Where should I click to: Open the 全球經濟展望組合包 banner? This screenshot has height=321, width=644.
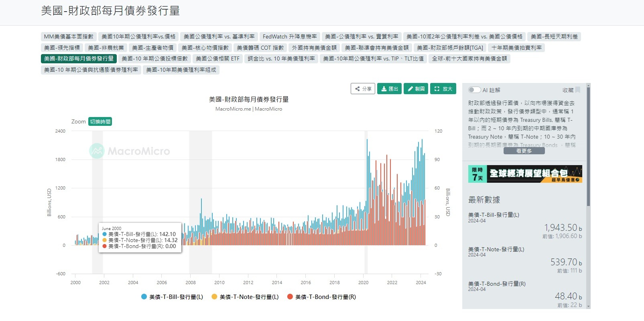pos(525,174)
